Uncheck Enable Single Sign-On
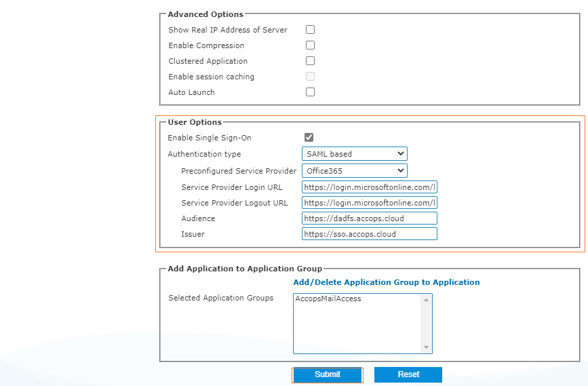The width and height of the screenshot is (588, 386). [309, 138]
